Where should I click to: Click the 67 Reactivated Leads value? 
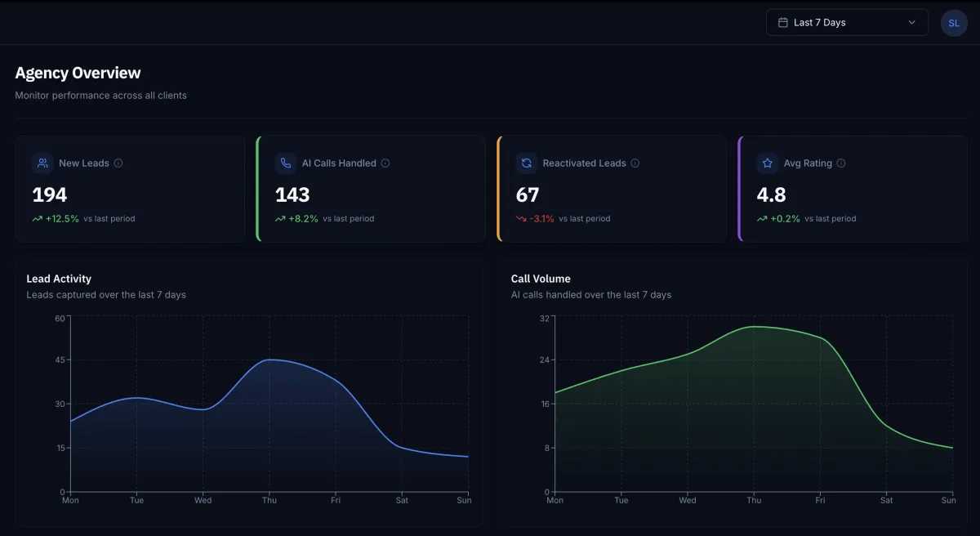point(528,194)
